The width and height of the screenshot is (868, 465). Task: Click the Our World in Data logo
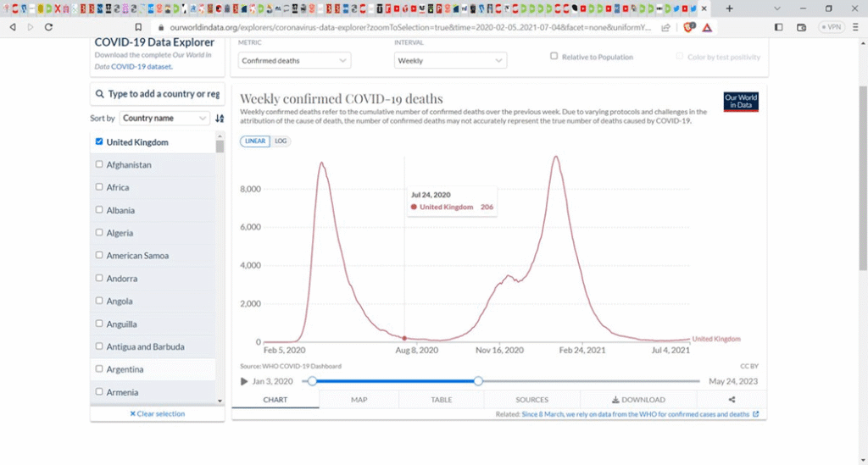tap(741, 102)
